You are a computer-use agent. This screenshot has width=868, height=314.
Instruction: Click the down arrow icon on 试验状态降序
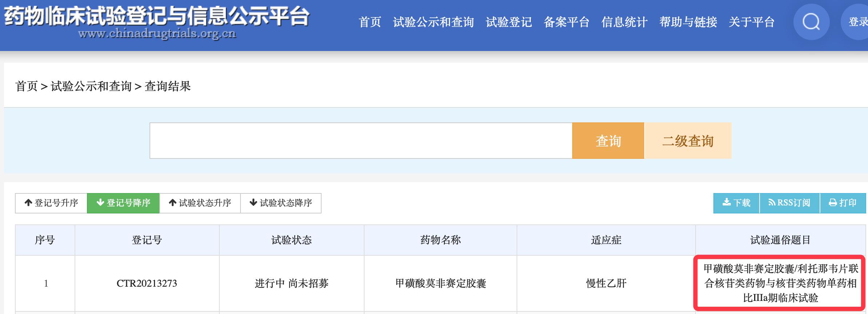[x=253, y=203]
